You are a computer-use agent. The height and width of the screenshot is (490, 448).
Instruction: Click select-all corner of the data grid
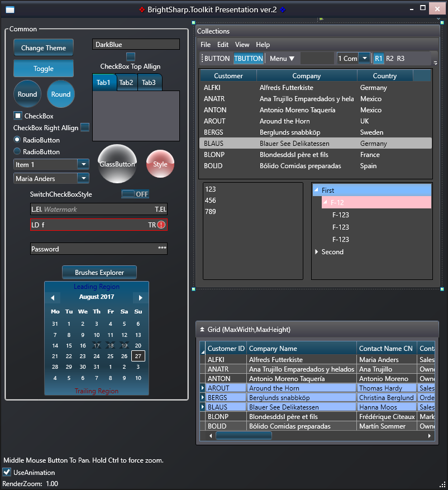coord(202,349)
